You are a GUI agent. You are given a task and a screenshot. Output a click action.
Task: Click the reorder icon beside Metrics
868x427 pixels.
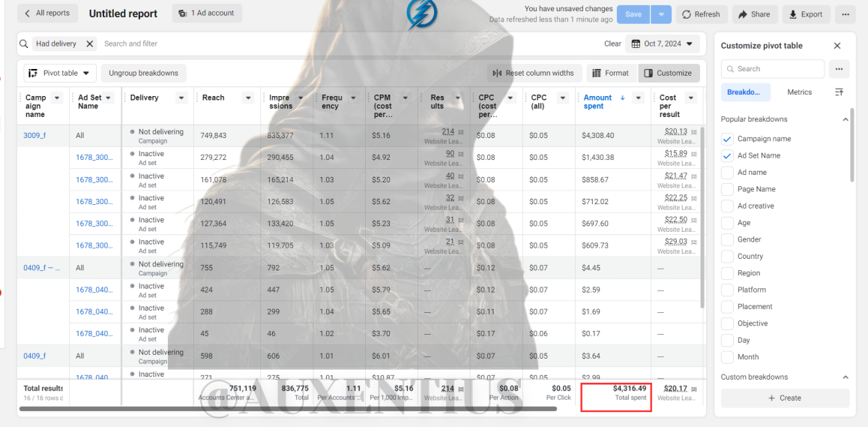pos(840,92)
